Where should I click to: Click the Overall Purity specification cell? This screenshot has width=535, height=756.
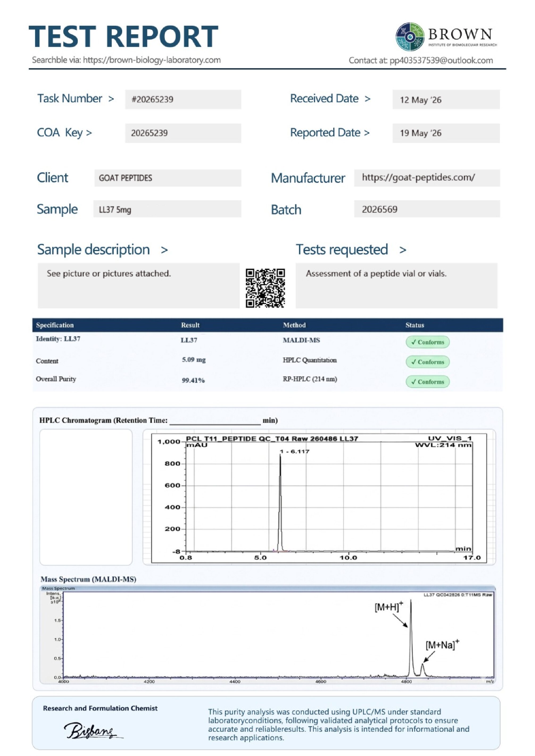click(x=56, y=379)
